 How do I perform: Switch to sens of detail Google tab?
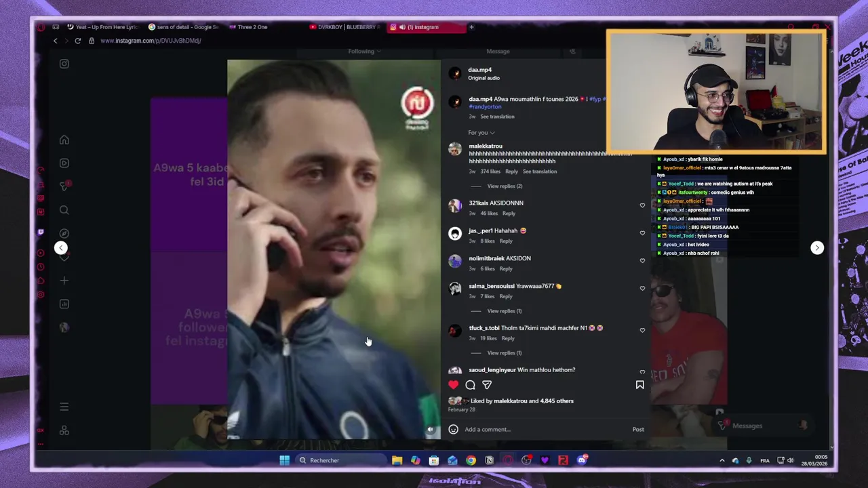pos(183,27)
